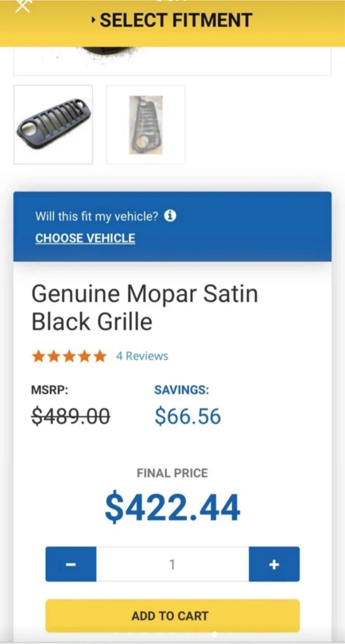Collapse the quantity stepper by tapping minus

tap(70, 564)
